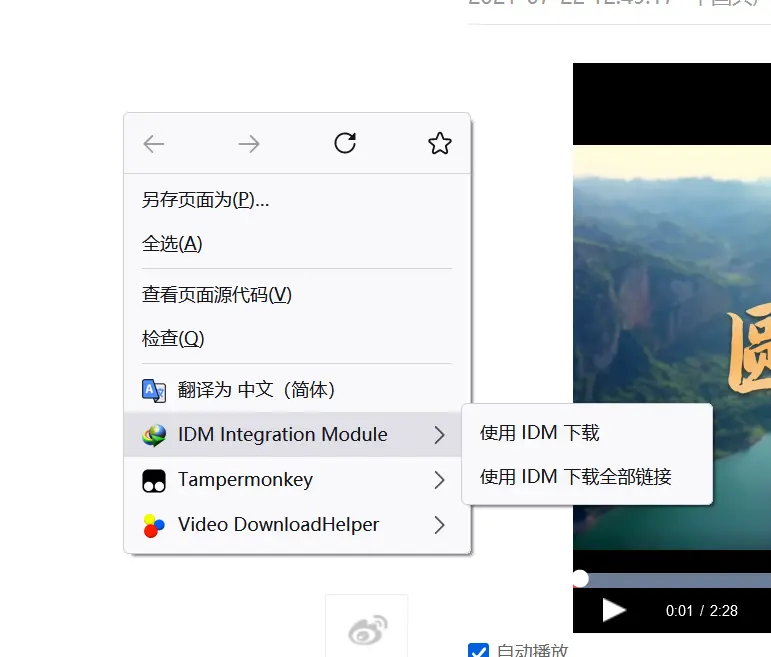The width and height of the screenshot is (771, 657).
Task: Click the video progress slider handle
Action: pos(580,578)
